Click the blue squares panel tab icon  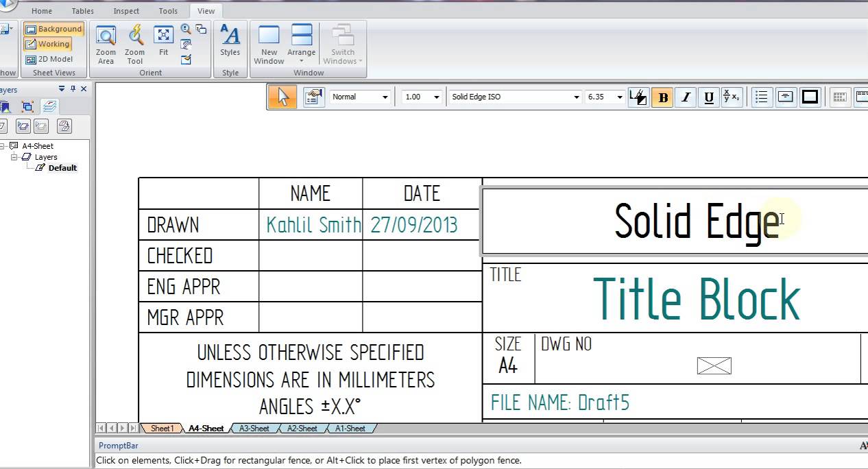27,107
